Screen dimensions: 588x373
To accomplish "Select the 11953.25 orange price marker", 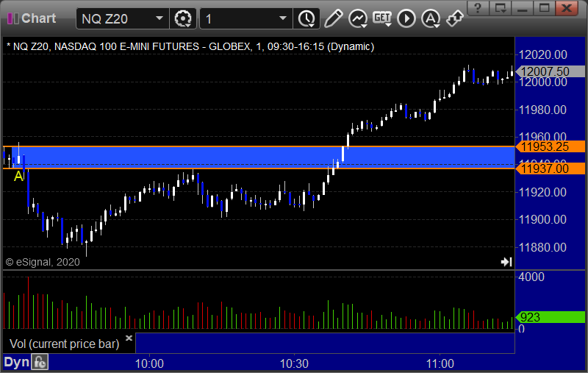I will (550, 146).
